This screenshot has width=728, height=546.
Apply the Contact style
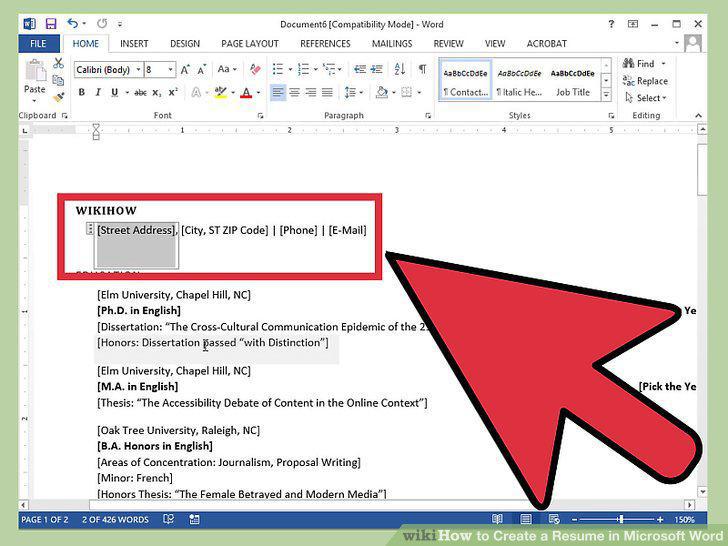coord(465,80)
